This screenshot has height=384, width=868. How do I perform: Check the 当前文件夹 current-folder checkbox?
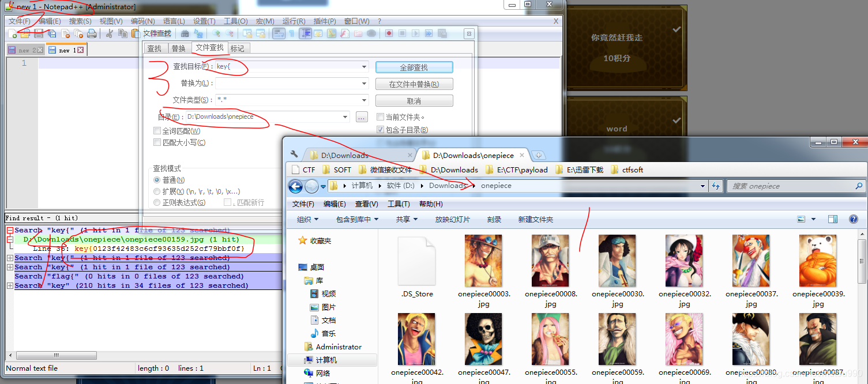[x=381, y=117]
